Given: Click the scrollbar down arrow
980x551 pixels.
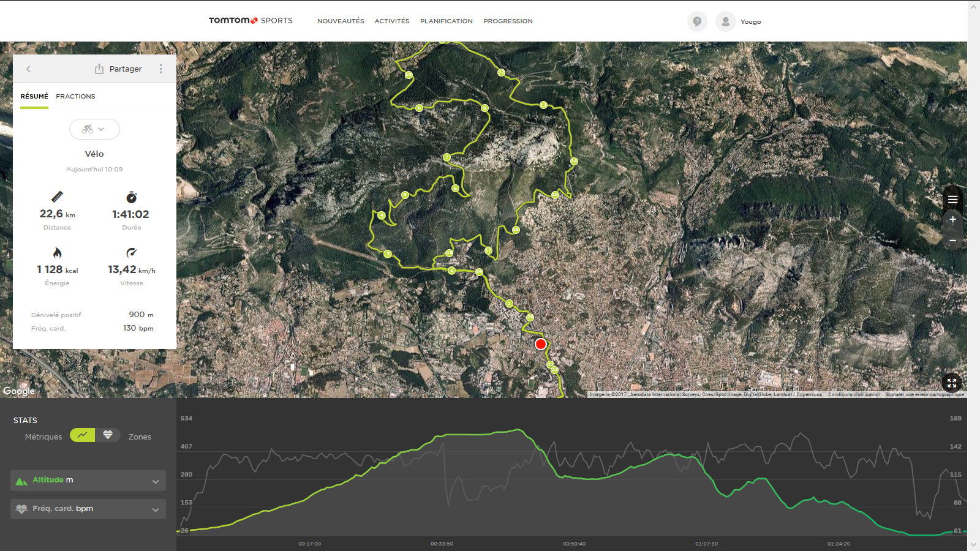Looking at the screenshot, I should [974, 544].
